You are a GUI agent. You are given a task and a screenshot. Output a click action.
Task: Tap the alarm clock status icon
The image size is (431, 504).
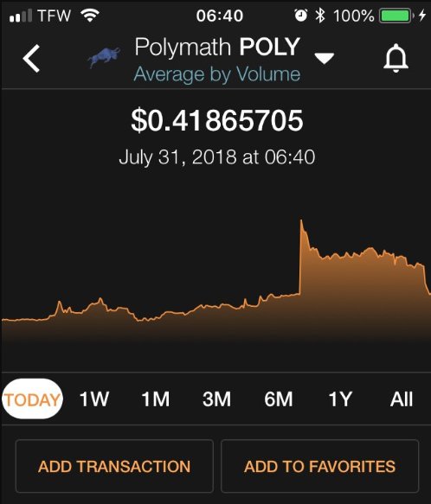tap(301, 15)
